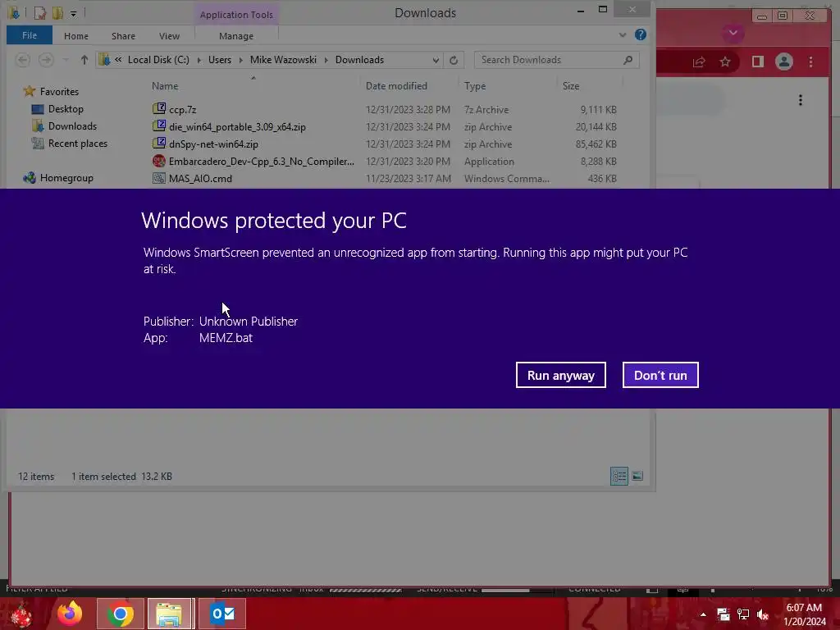
Task: Sort files by Name column
Action: 165,85
